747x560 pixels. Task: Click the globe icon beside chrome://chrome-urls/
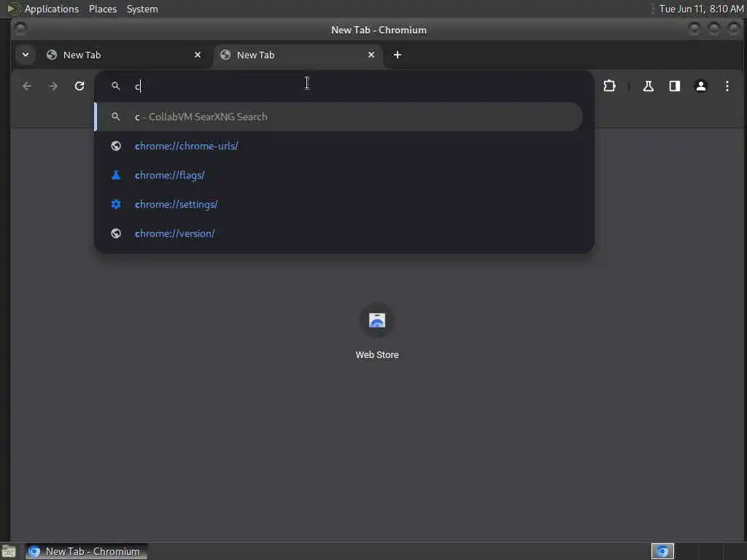116,146
